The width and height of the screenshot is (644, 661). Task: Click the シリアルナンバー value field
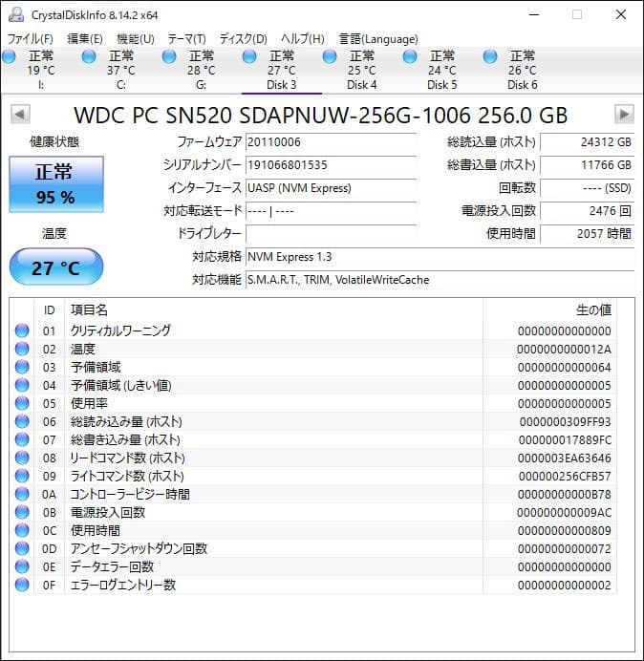coord(331,165)
